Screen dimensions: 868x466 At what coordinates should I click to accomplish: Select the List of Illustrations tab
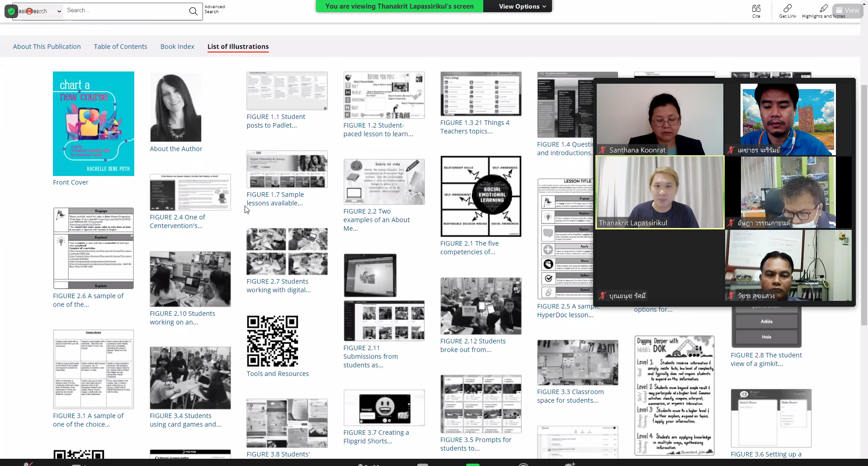tap(238, 47)
